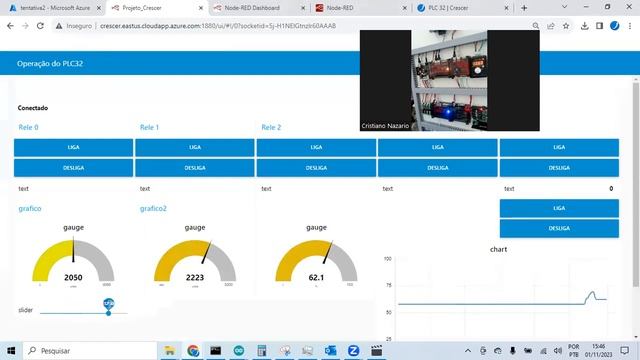
Task: Open the Calculator from taskbar
Action: [x=262, y=351]
